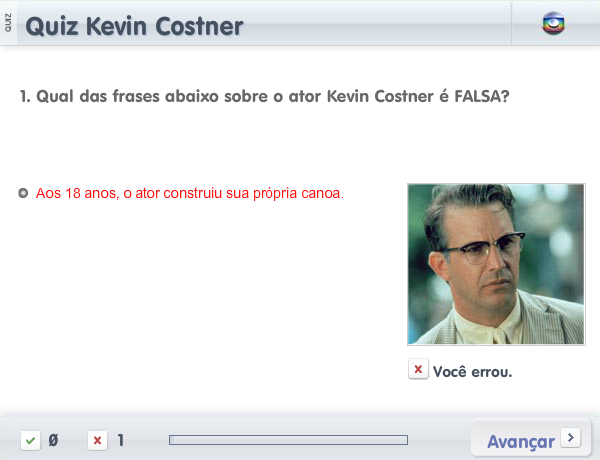This screenshot has width=600, height=460.
Task: Click the green checkmark correct-answers icon
Action: click(x=31, y=440)
